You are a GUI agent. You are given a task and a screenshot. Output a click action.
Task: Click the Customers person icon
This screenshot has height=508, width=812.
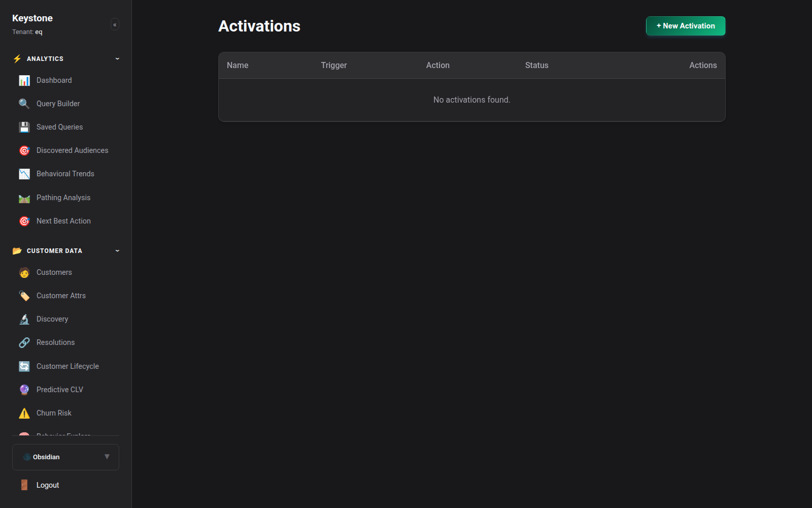click(24, 272)
